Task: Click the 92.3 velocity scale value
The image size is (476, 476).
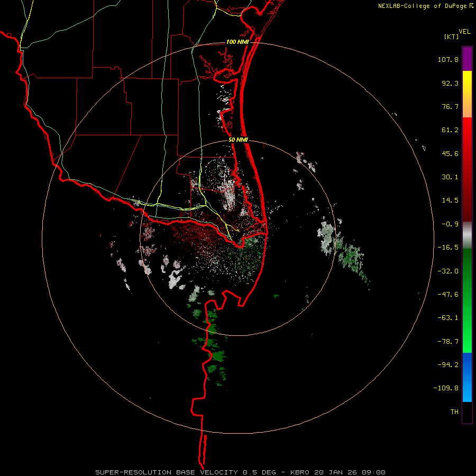Action: (x=450, y=83)
